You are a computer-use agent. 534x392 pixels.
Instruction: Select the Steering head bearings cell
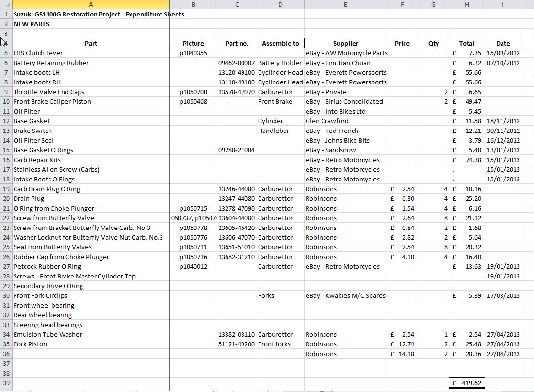coord(91,325)
